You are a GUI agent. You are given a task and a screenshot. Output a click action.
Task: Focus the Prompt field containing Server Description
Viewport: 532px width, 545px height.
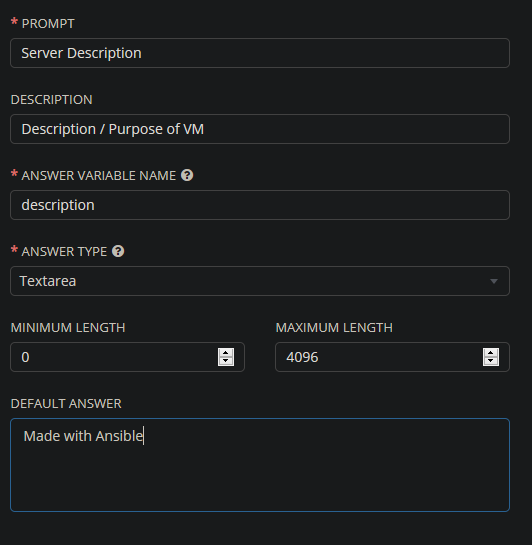[x=260, y=53]
